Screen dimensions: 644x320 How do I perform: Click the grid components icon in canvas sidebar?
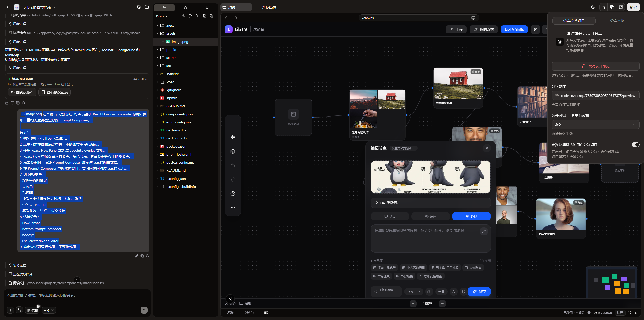point(233,137)
